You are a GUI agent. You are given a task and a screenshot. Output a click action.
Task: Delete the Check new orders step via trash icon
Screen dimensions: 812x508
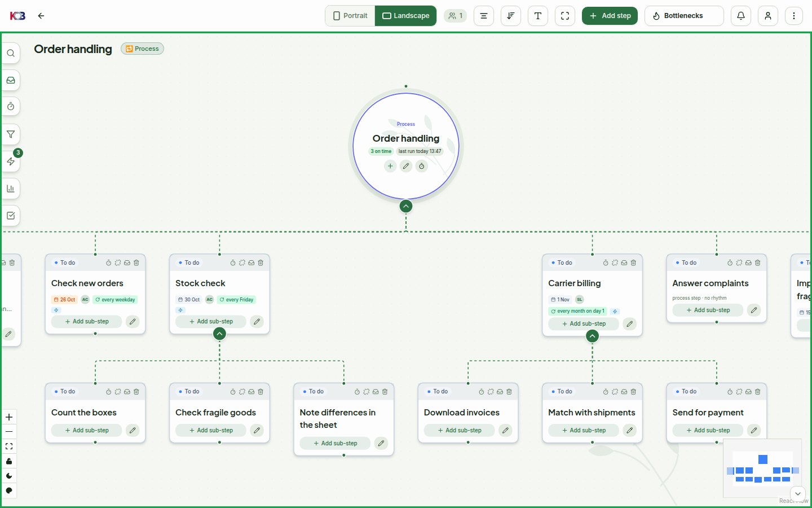point(136,263)
